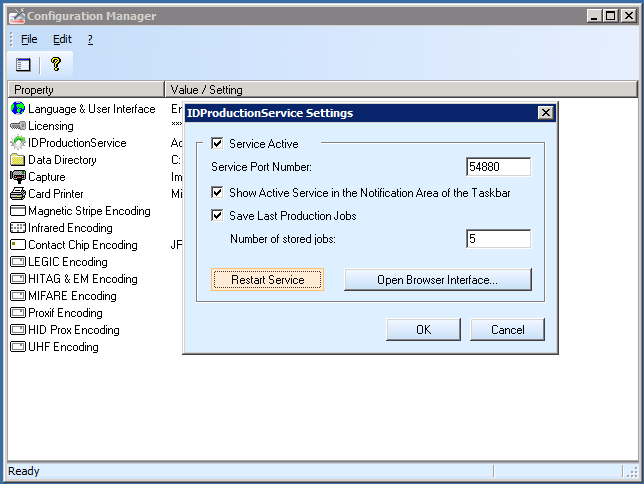Open the Edit menu

[x=62, y=39]
